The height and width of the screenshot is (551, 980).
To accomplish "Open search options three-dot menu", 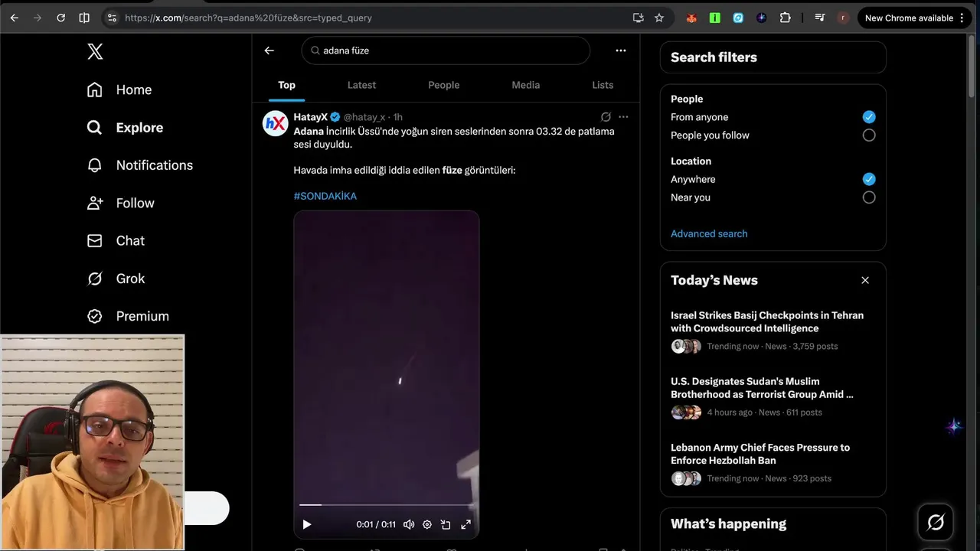I will click(x=620, y=51).
